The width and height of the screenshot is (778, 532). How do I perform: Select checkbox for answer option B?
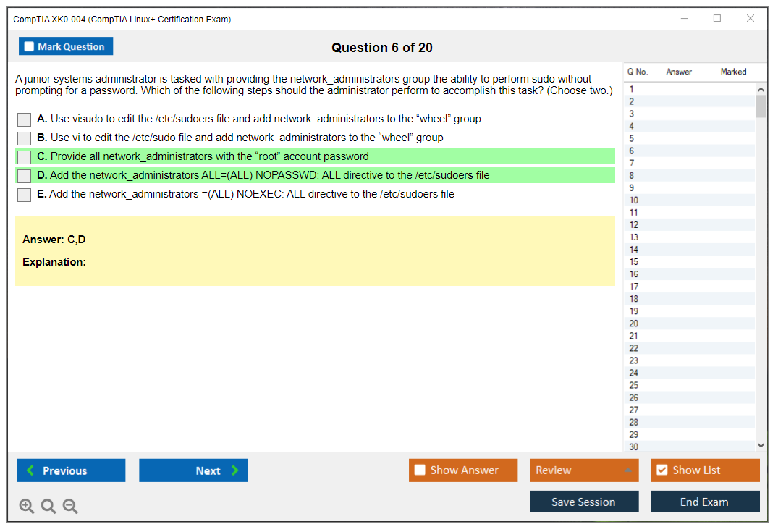tap(24, 138)
